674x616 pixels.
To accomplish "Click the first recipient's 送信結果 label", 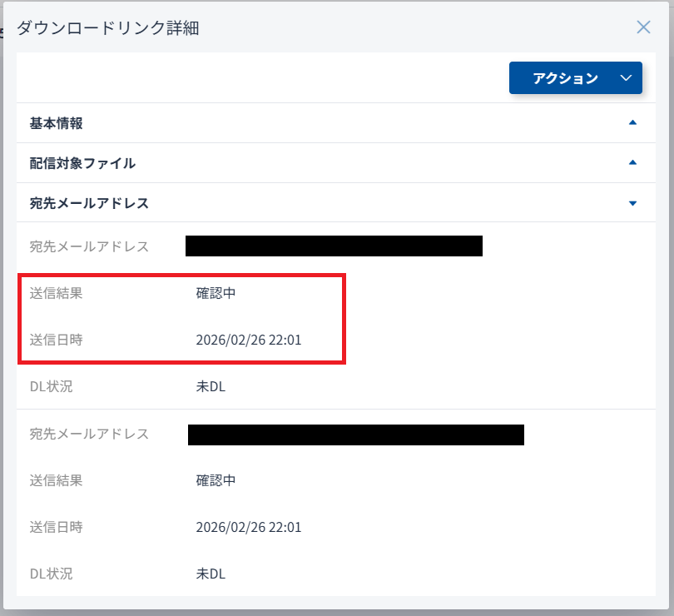I will (56, 293).
